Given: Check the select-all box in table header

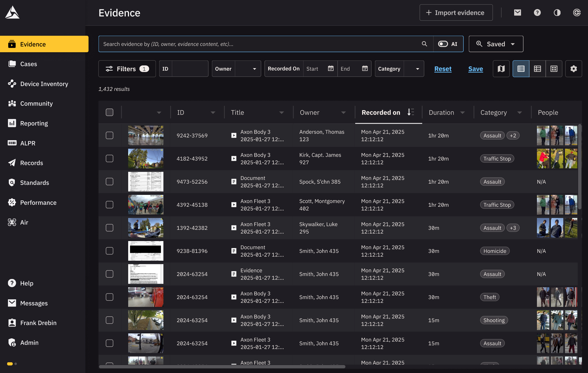Looking at the screenshot, I should pyautogui.click(x=110, y=112).
